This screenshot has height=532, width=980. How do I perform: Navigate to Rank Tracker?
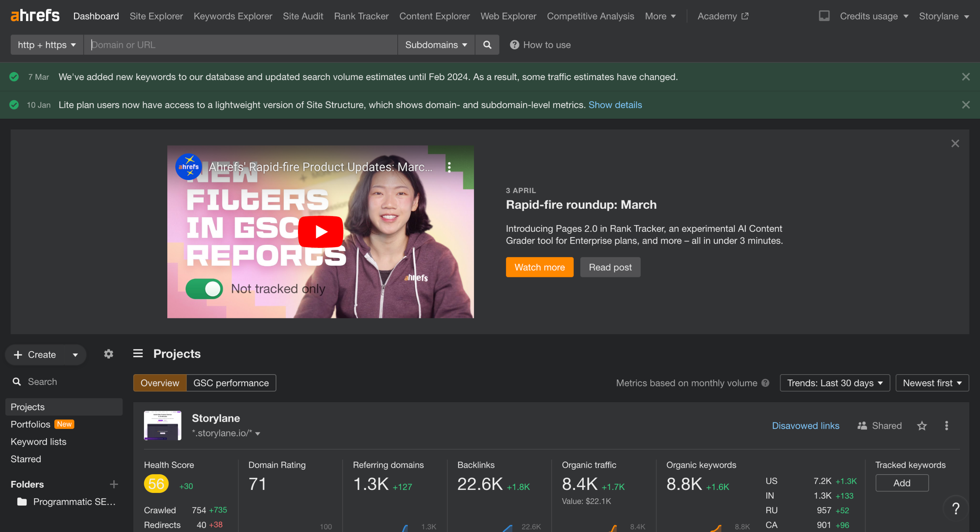(x=361, y=16)
